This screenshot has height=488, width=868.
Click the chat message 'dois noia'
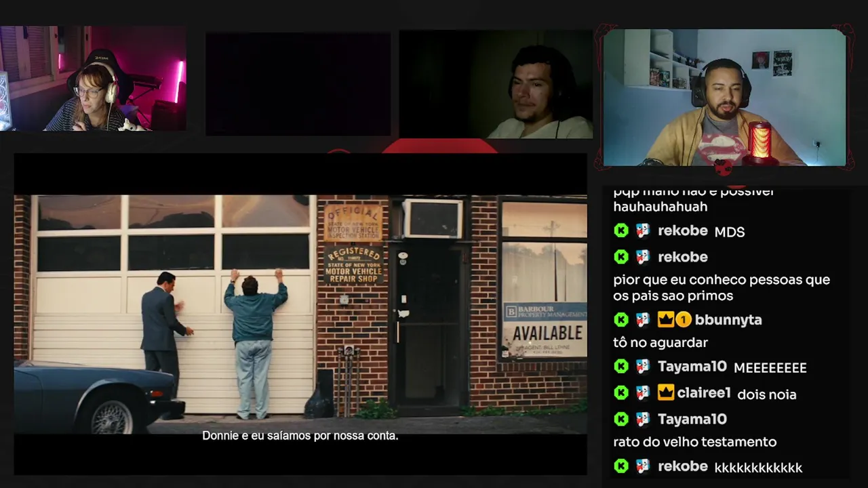coord(766,394)
